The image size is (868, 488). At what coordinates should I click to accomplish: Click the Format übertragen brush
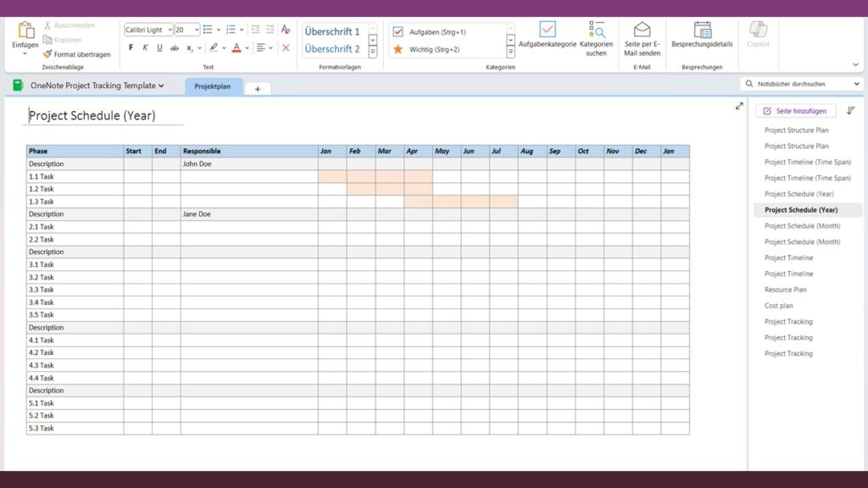tap(47, 54)
